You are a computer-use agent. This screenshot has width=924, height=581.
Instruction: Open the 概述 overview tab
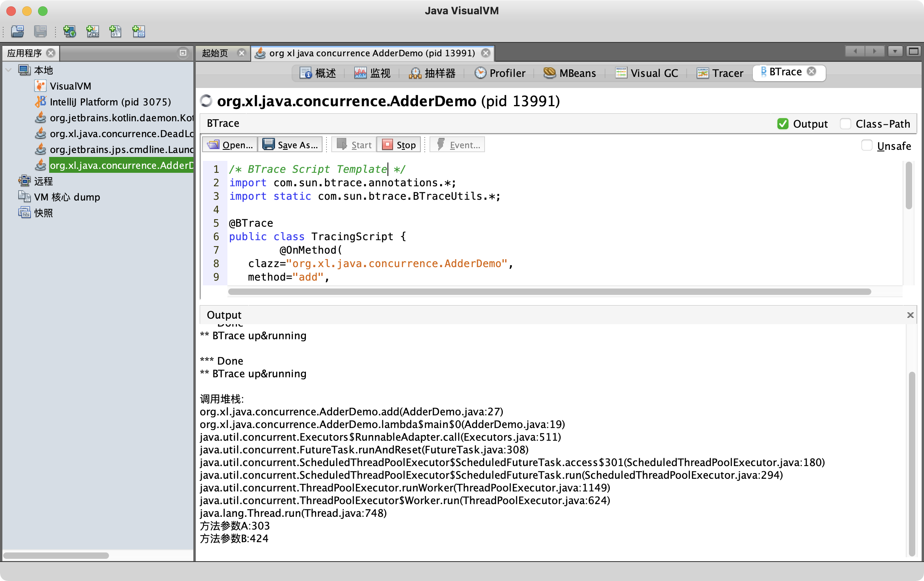318,73
